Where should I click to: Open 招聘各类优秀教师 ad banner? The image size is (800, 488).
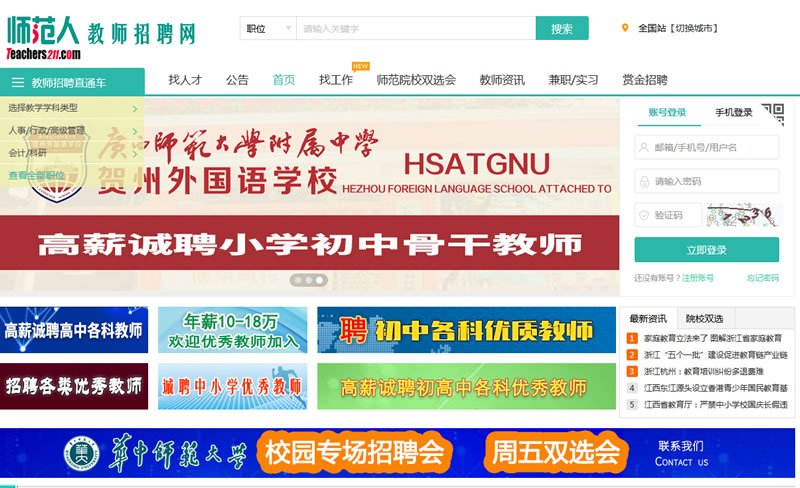click(74, 386)
